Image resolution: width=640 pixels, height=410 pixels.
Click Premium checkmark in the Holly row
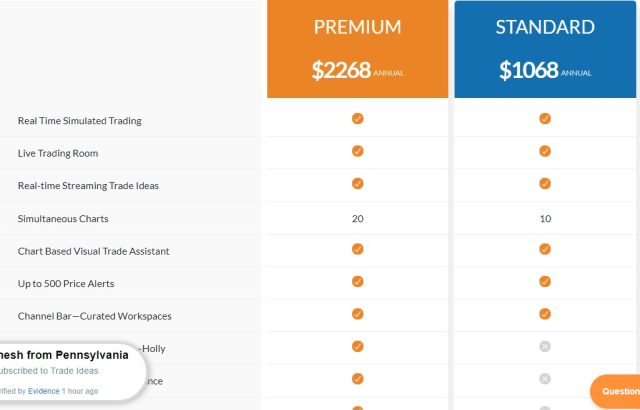357,346
